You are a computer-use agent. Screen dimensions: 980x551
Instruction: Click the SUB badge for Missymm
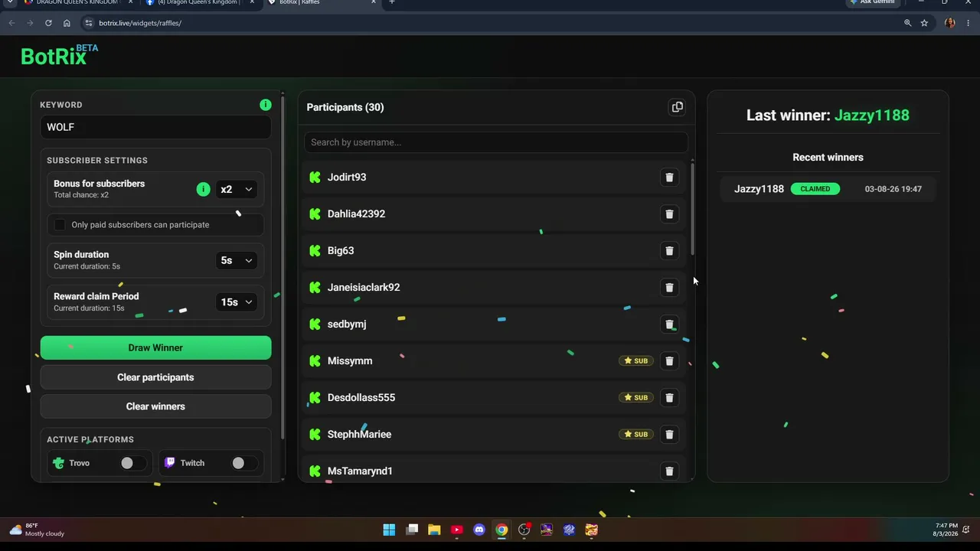[x=636, y=361]
